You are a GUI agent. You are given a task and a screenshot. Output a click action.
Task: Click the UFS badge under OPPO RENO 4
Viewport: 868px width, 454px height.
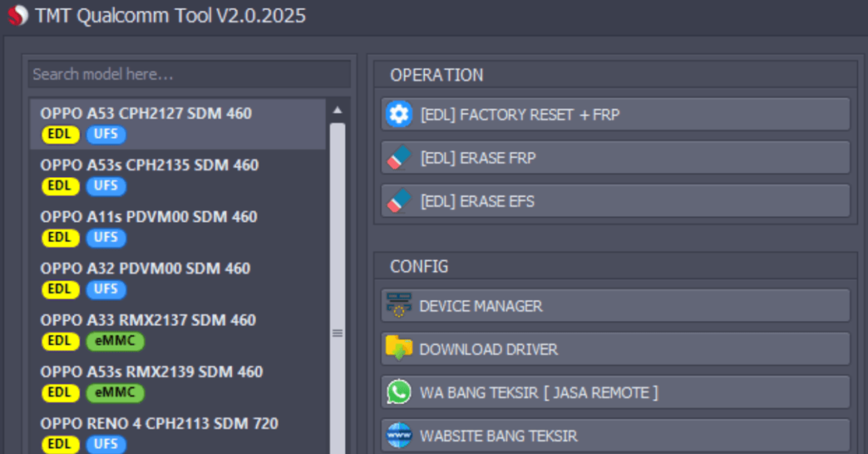coord(106,444)
